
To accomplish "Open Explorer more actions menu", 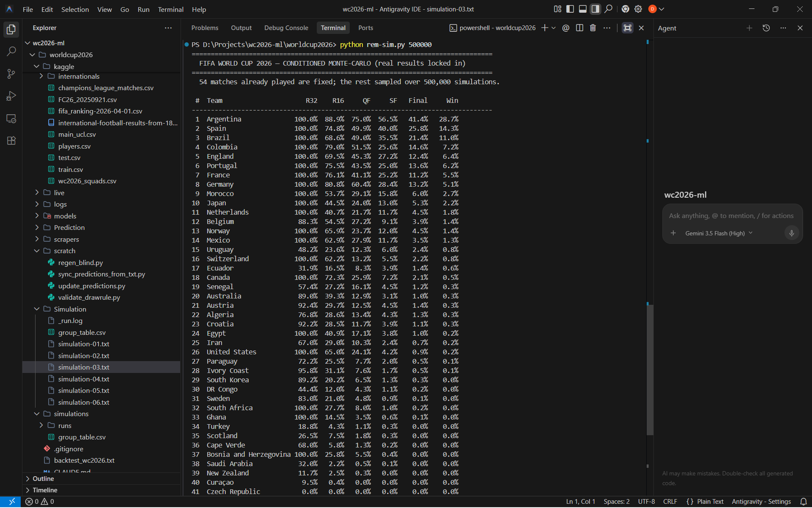I will pyautogui.click(x=168, y=28).
